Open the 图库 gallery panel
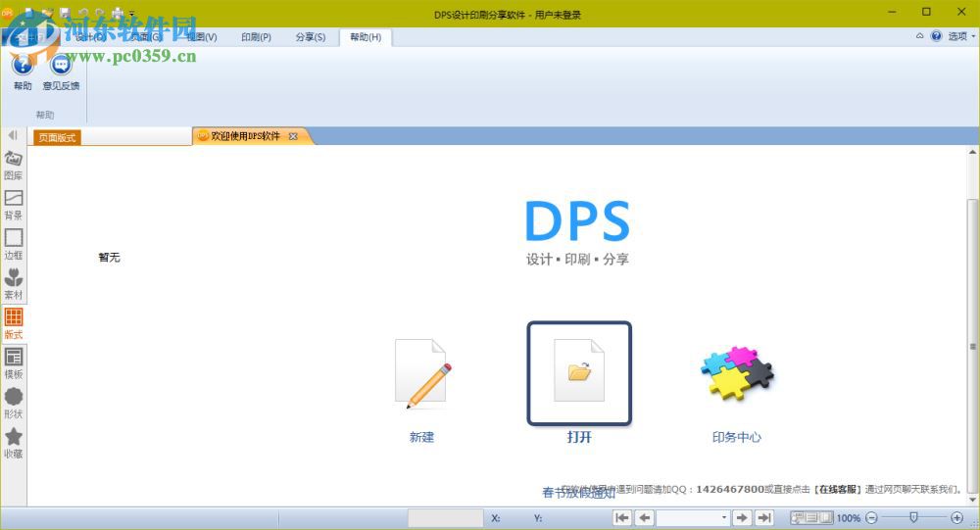Viewport: 980px width, 530px height. click(x=13, y=165)
